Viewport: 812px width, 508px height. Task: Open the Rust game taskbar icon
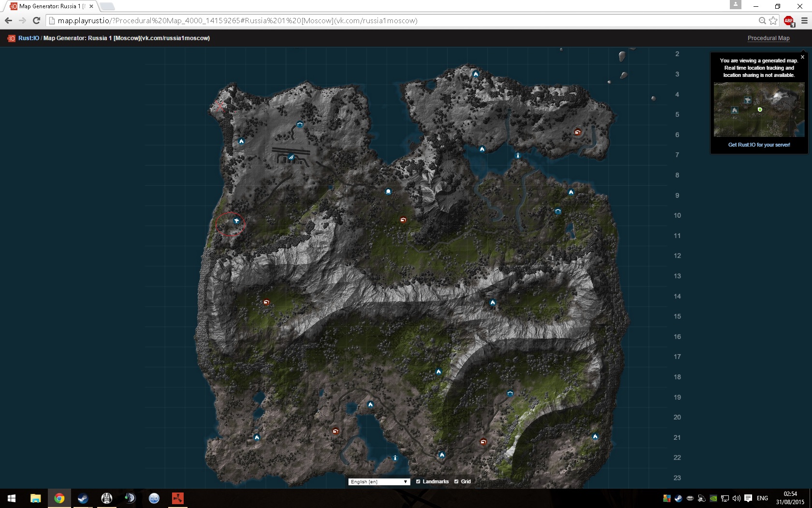177,498
